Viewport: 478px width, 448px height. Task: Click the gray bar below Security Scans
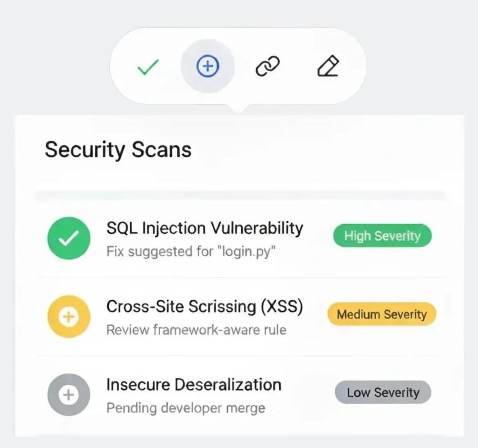click(239, 196)
